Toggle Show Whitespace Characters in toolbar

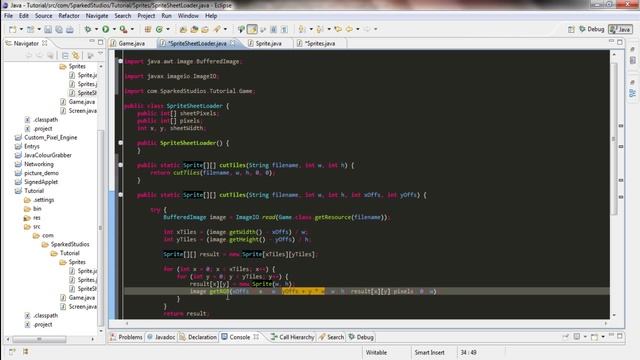284,29
